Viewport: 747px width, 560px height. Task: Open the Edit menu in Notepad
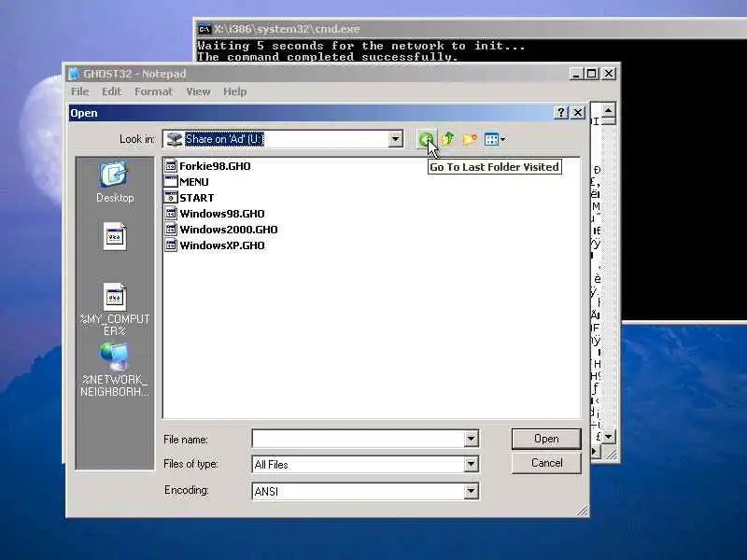112,91
